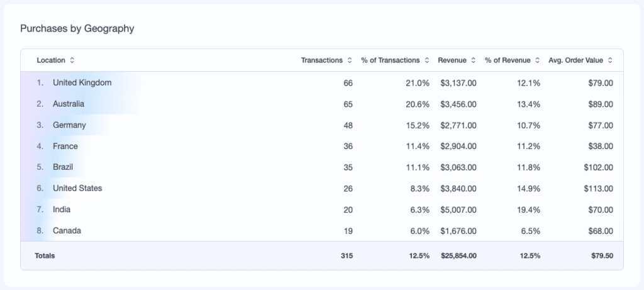This screenshot has height=290, width=644.
Task: Click the $3,840.00 revenue cell
Action: 458,189
